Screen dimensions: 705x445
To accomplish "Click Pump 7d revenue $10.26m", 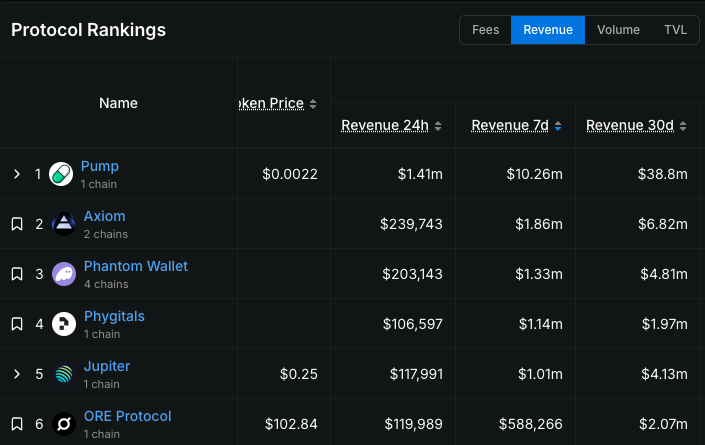I will 534,174.
